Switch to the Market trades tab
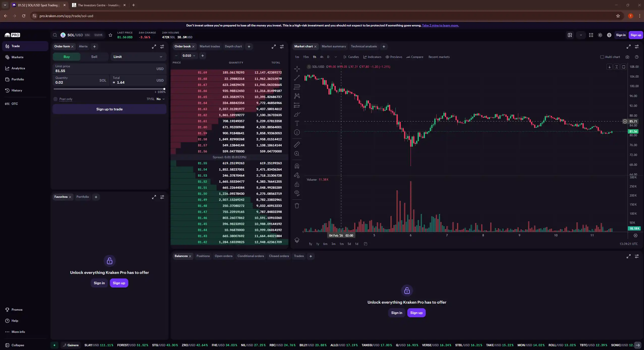The image size is (644, 350). click(209, 46)
